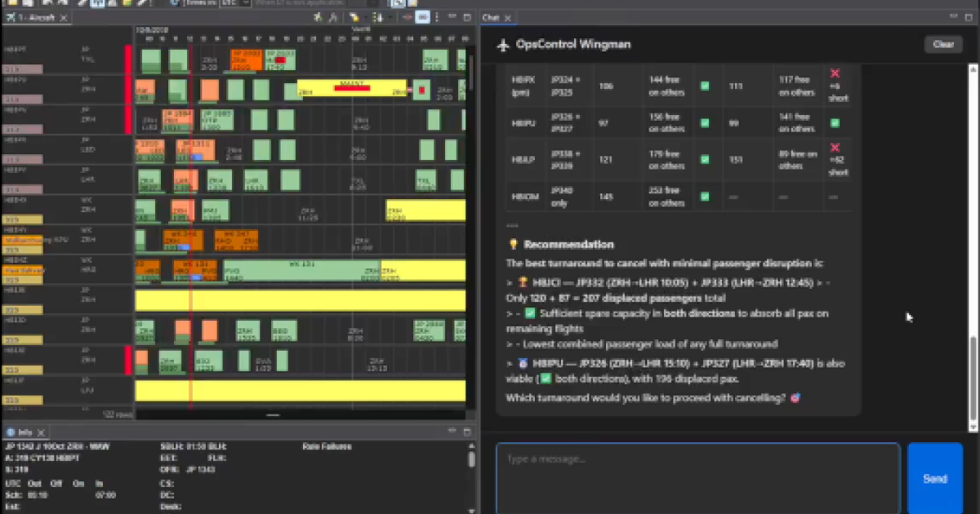Click the '122 rows' count label
Screen dimensions: 980x514
click(119, 414)
